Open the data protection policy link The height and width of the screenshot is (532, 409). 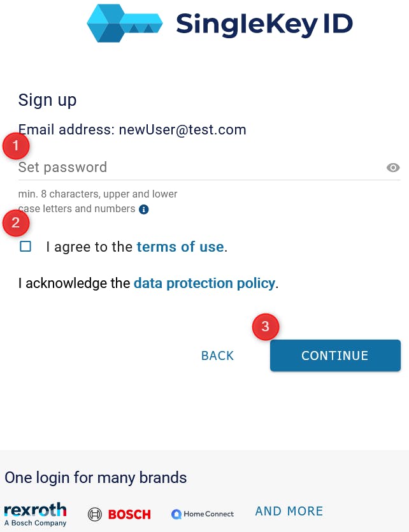pos(204,283)
